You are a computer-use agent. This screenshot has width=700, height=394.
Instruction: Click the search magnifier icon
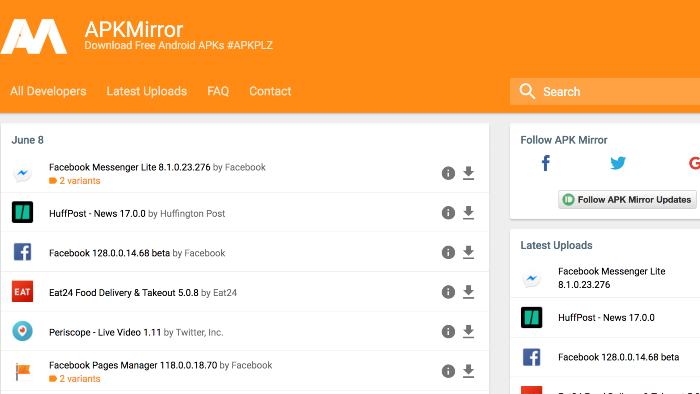pyautogui.click(x=527, y=91)
